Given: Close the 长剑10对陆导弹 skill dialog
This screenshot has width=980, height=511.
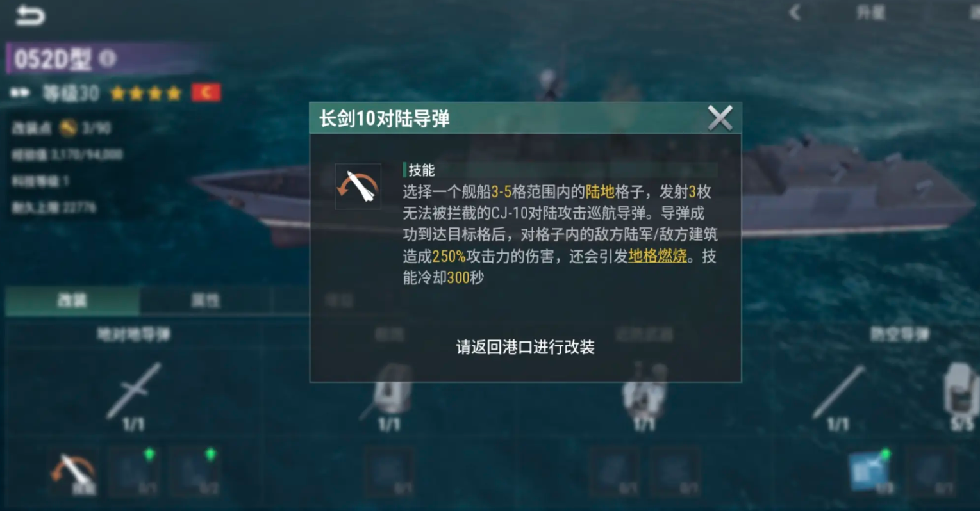Looking at the screenshot, I should (720, 118).
